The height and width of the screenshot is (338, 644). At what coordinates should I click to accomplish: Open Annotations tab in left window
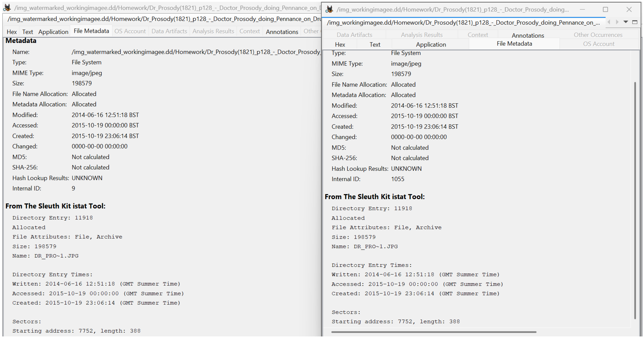point(282,32)
